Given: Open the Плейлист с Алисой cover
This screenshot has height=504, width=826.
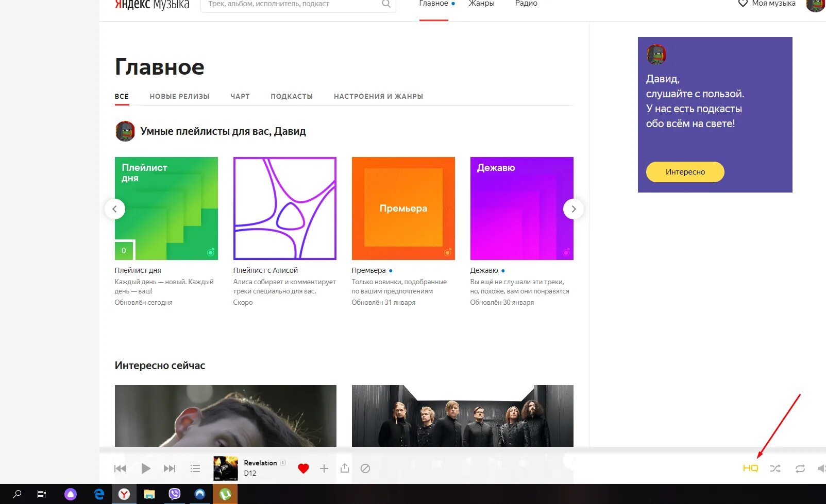Looking at the screenshot, I should 285,208.
